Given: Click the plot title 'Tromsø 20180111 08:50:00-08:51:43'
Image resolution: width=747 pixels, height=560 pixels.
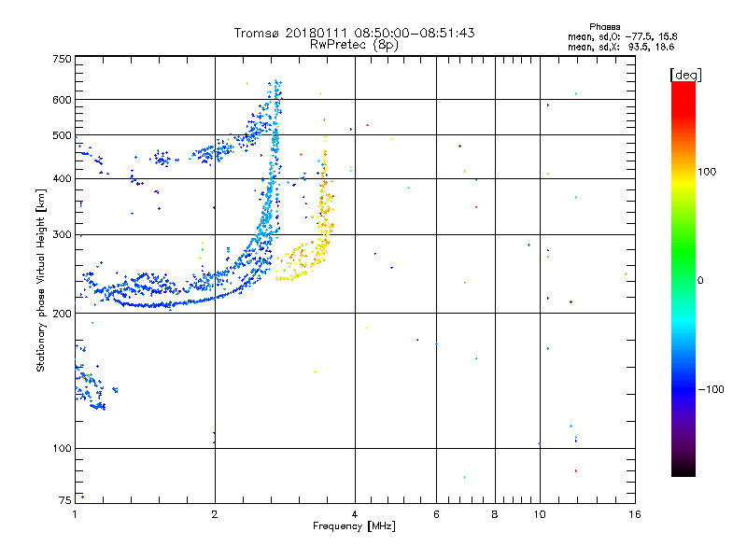Looking at the screenshot, I should pyautogui.click(x=354, y=33).
